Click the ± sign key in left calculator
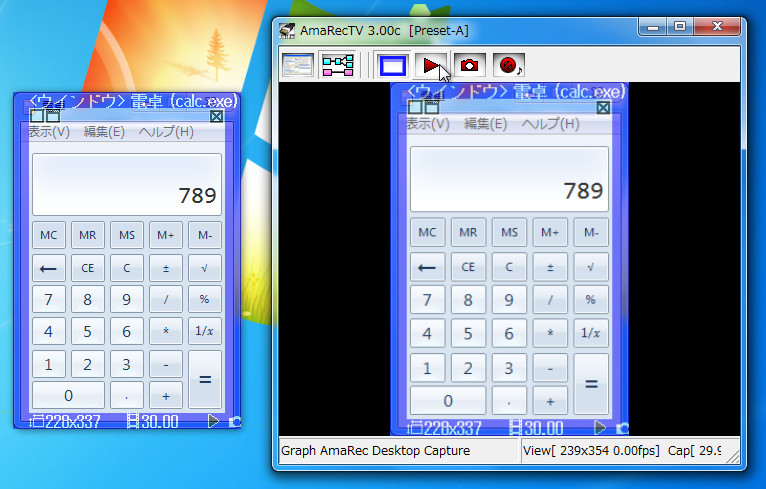Viewport: 766px width, 489px height. tap(166, 268)
